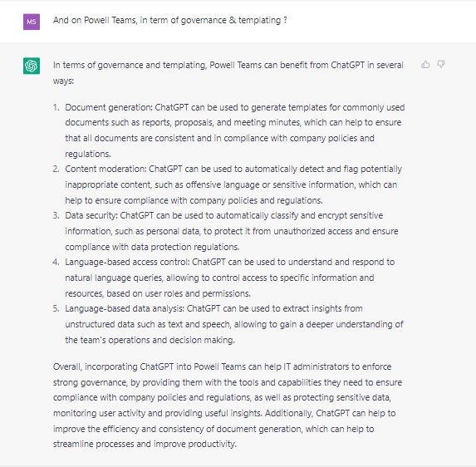Image resolution: width=476 pixels, height=467 pixels.
Task: Click list number 1 marker
Action: click(56, 107)
